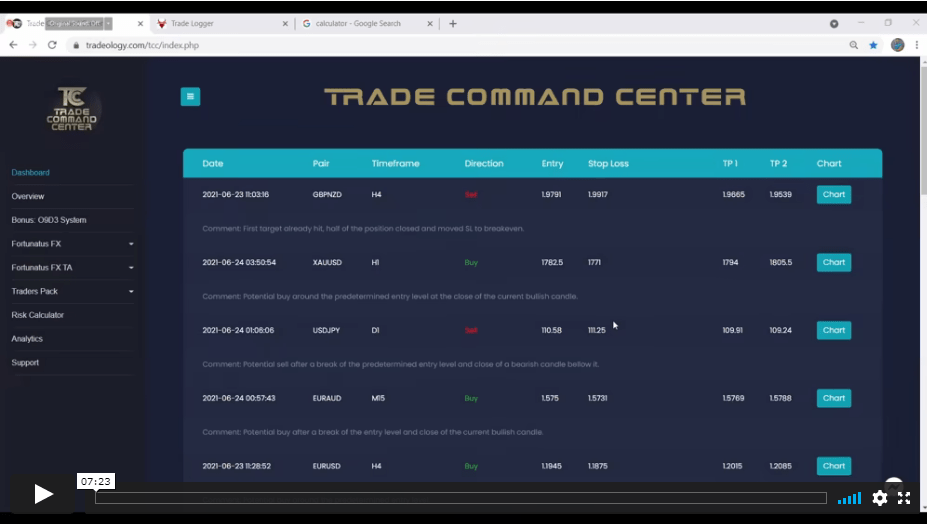This screenshot has width=927, height=524.
Task: Expand the Fortunatus FX menu
Action: 70,243
